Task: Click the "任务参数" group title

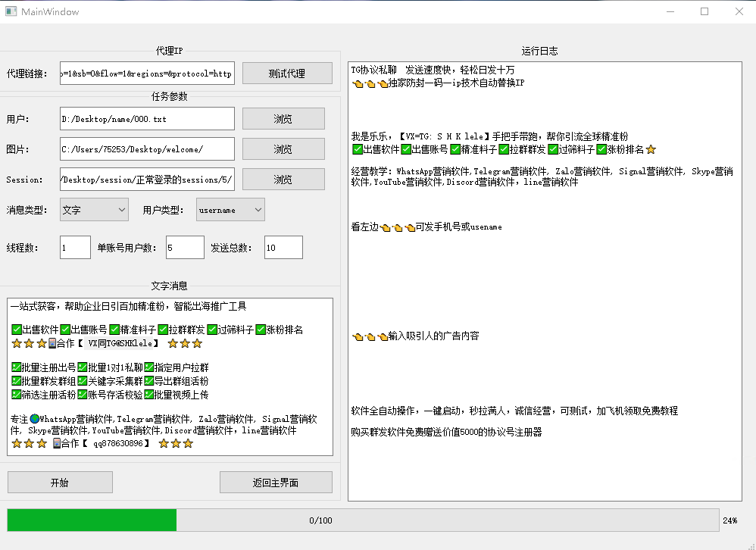Action: pos(169,96)
